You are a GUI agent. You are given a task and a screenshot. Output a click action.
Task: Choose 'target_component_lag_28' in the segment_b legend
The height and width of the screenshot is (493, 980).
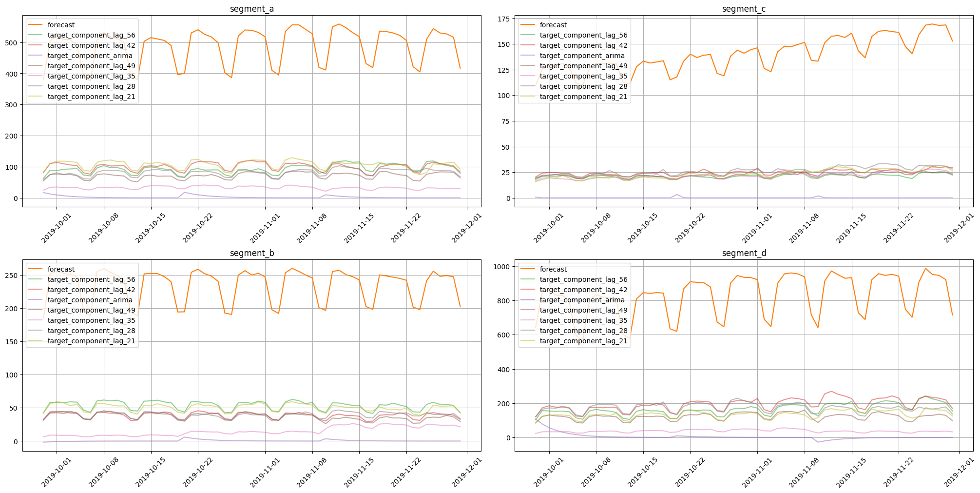point(91,331)
